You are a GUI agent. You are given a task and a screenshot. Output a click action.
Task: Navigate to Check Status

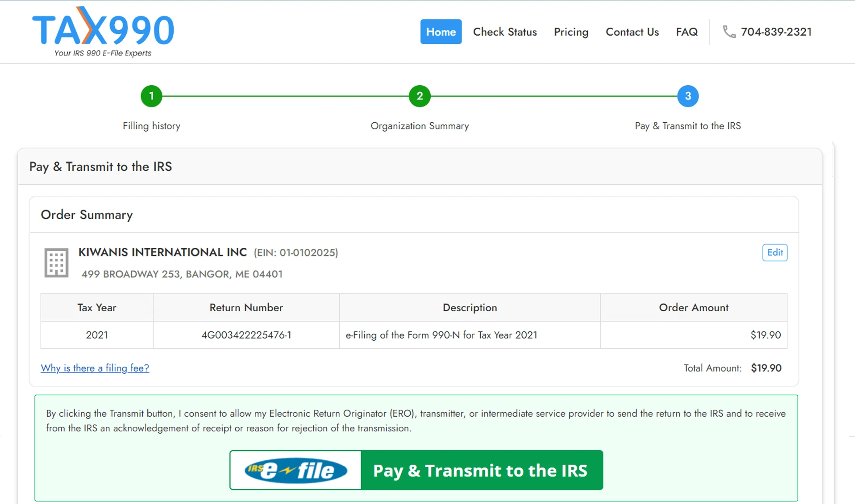pos(505,32)
